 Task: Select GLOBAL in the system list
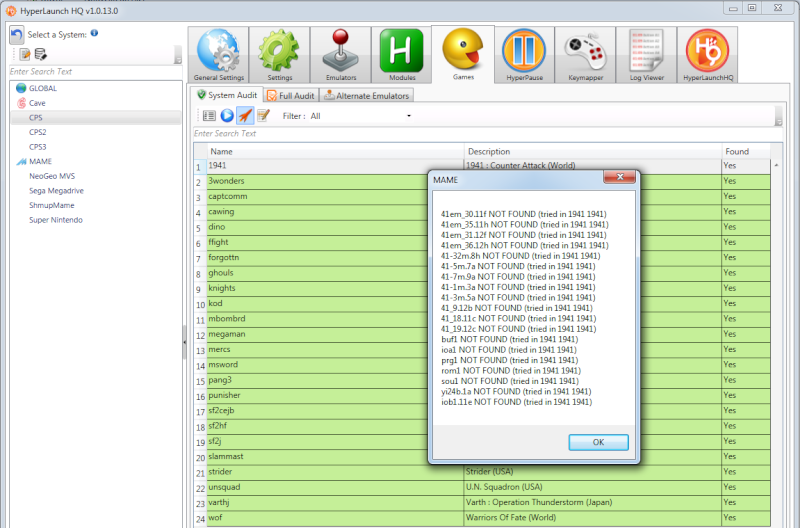[43, 88]
